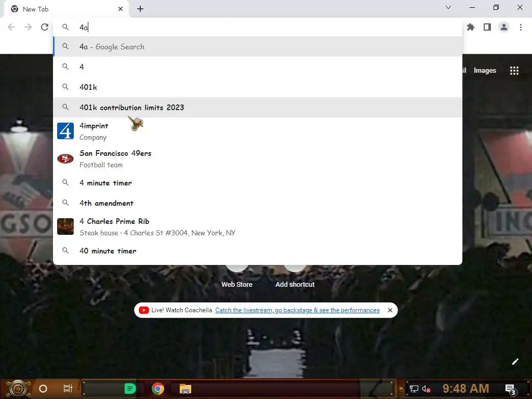532x399 pixels.
Task: Choose "401k contribution limits 2023" suggestion
Action: (x=258, y=107)
